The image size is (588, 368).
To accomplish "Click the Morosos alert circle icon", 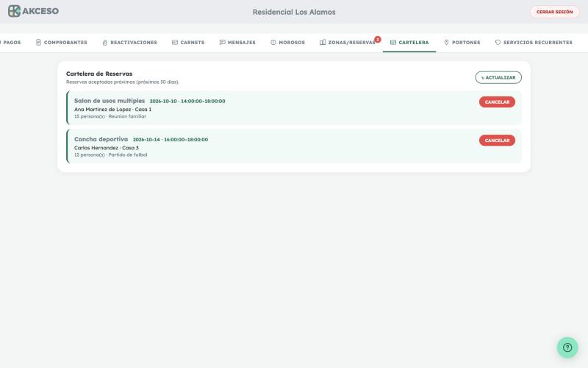I will (x=273, y=43).
